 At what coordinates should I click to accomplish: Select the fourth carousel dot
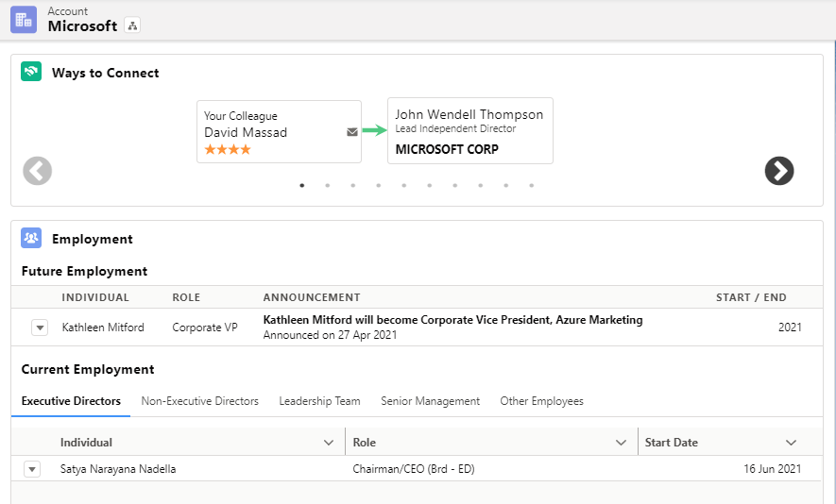tap(379, 185)
